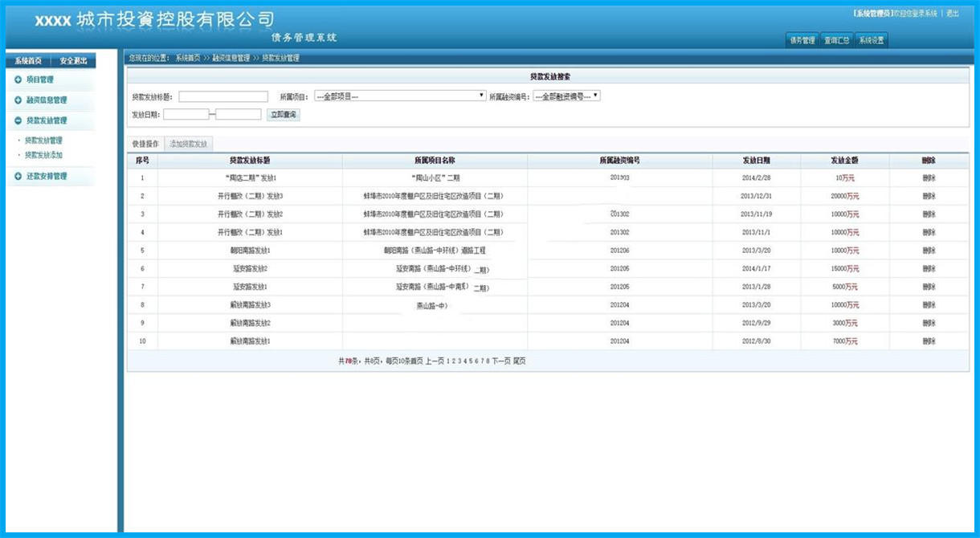Delete row 10 解放南路发放1
Image resolution: width=980 pixels, height=538 pixels.
pyautogui.click(x=929, y=341)
